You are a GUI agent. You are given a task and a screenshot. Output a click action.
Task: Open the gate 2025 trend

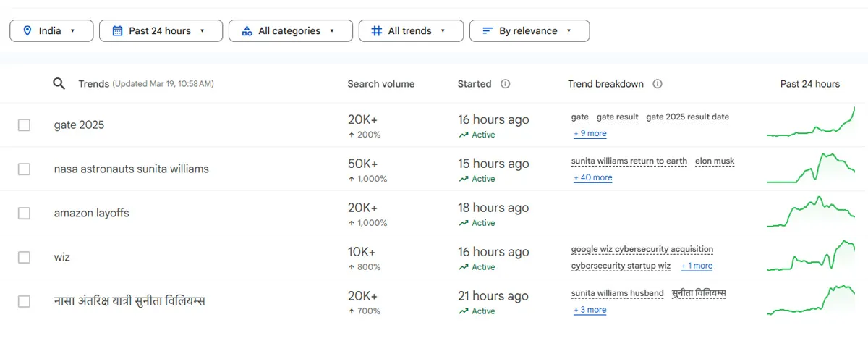[x=79, y=125]
